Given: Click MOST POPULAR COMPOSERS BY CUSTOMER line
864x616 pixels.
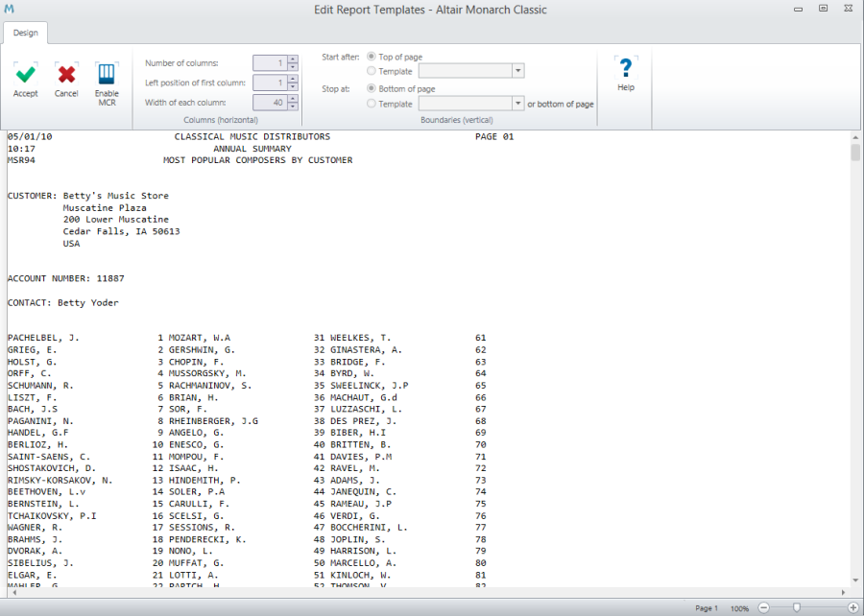Looking at the screenshot, I should [258, 160].
